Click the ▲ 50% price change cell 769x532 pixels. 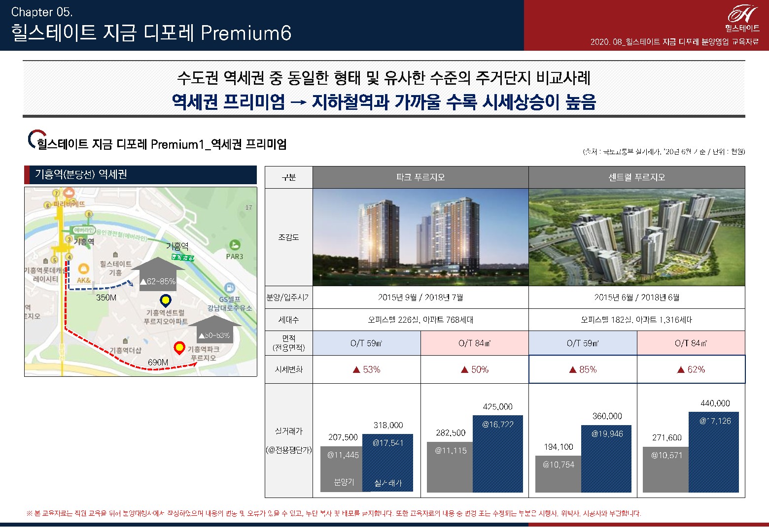pos(475,369)
